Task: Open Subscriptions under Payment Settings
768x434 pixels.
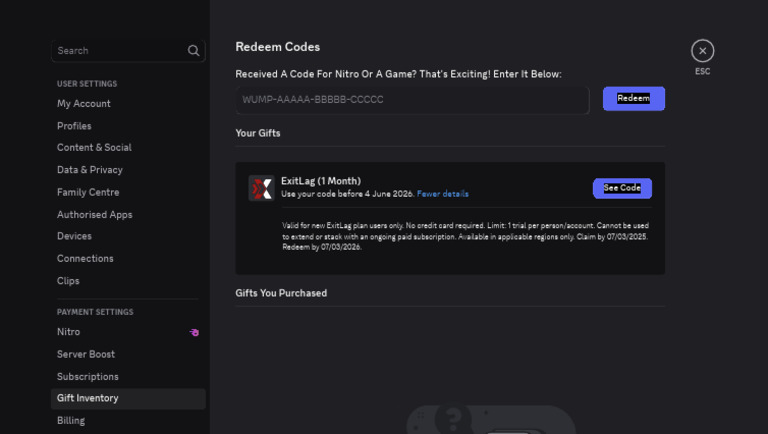Action: click(x=88, y=377)
